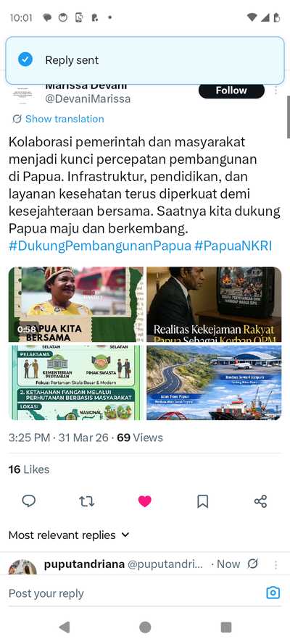Tap translate icon beside reply timestamp
Screen dimensions: 290x644
[252, 564]
